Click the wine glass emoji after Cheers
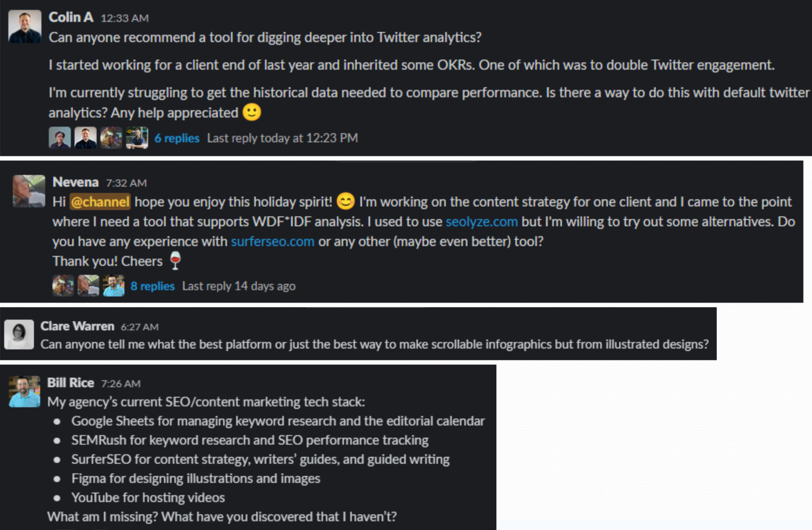The image size is (812, 530). [175, 261]
